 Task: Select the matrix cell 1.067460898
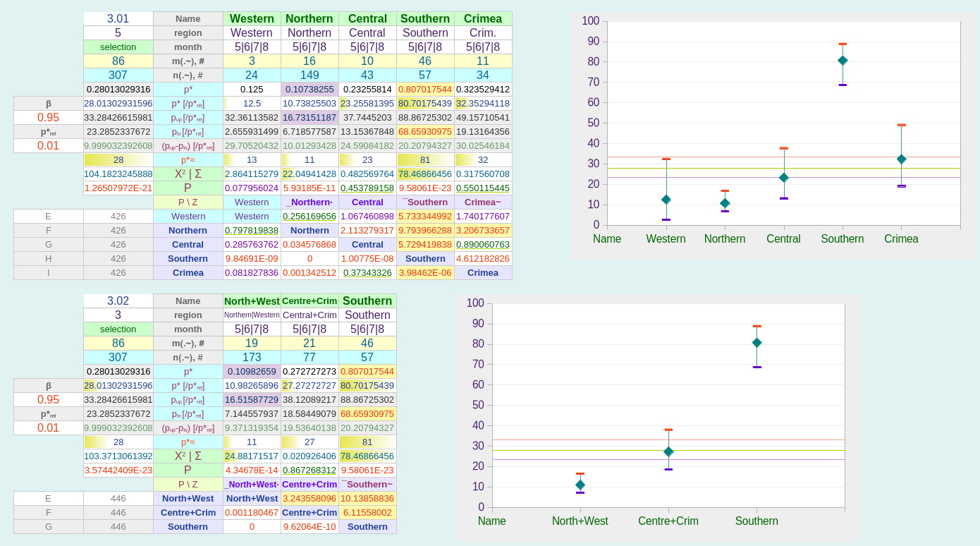367,217
